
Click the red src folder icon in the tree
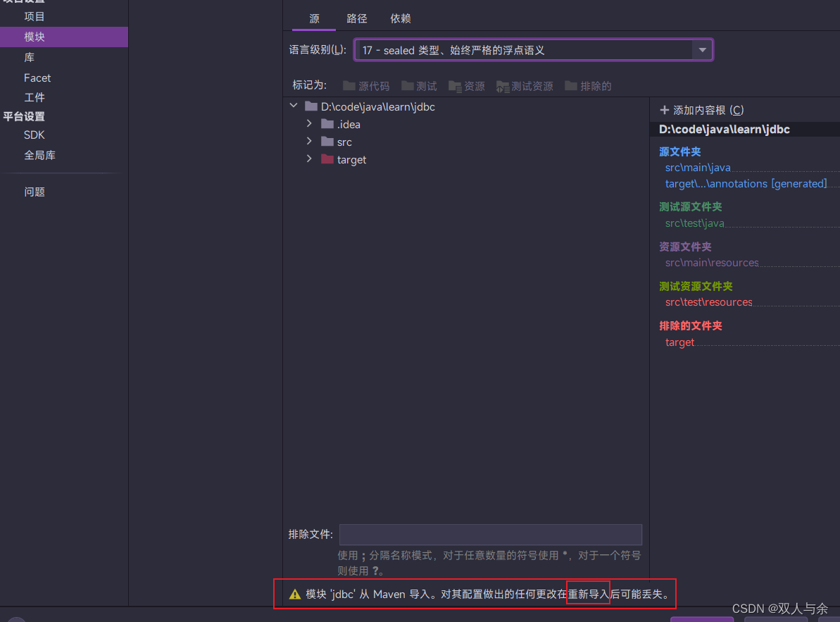click(x=327, y=142)
